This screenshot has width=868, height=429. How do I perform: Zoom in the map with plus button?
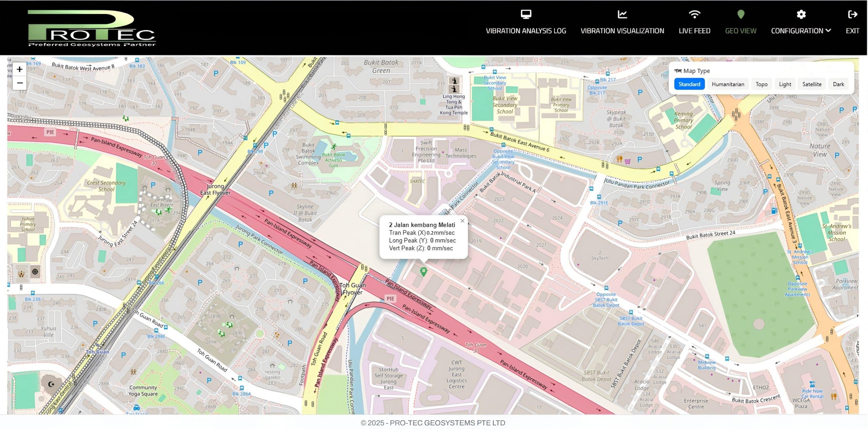tap(20, 69)
